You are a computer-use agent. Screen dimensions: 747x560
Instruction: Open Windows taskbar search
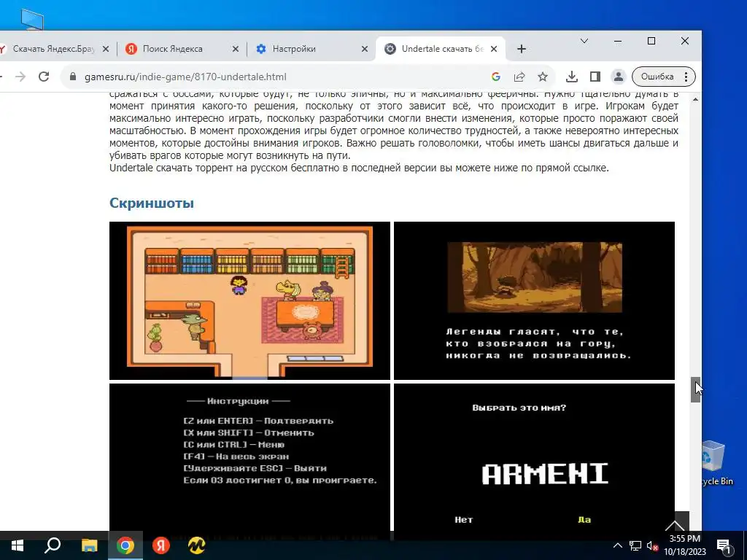[53, 545]
